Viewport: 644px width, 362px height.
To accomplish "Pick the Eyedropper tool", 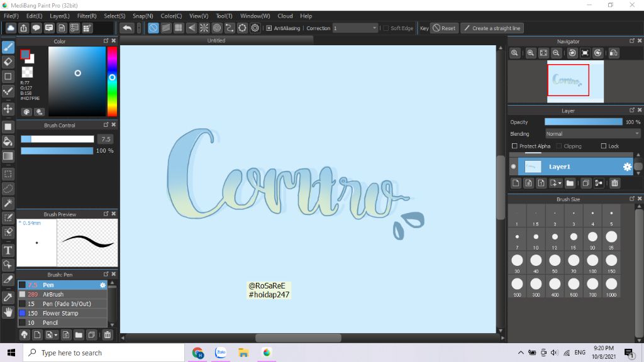I will click(8, 297).
